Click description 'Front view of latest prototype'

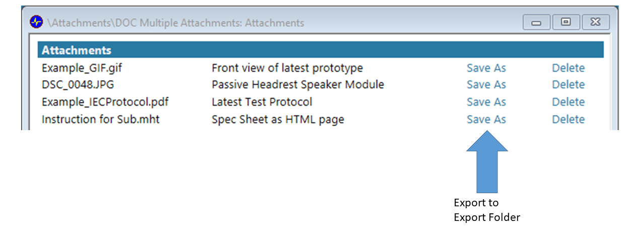(x=287, y=68)
